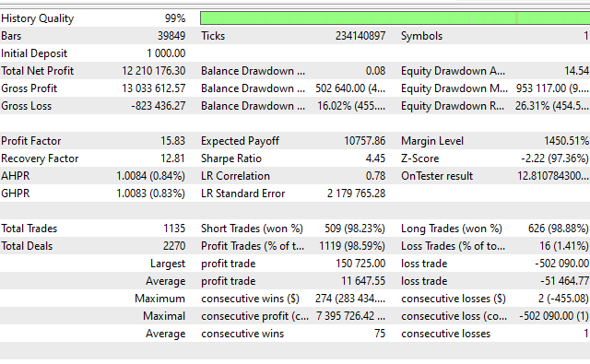
Task: Select the Total Net Profit label
Action: [x=37, y=71]
